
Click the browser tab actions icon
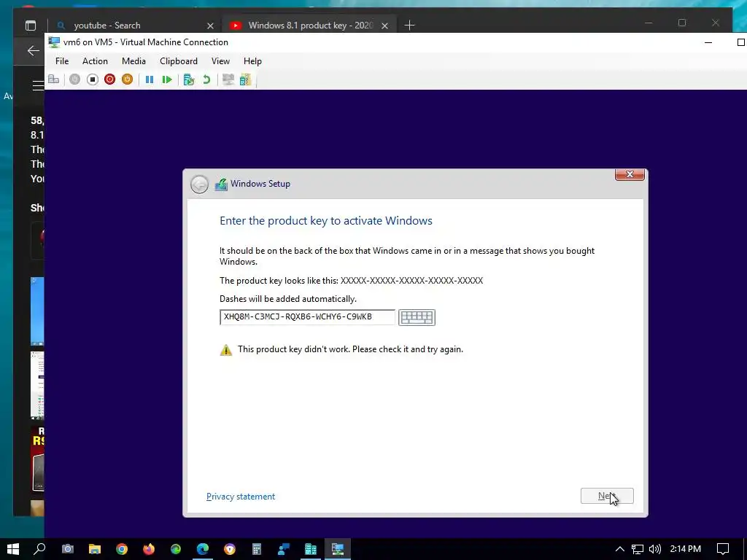pos(31,26)
